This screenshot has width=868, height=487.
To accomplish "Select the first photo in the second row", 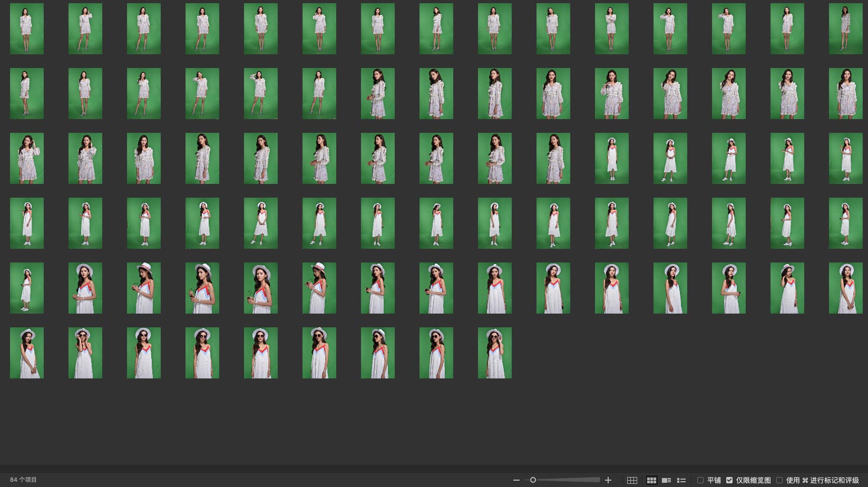I will [27, 93].
